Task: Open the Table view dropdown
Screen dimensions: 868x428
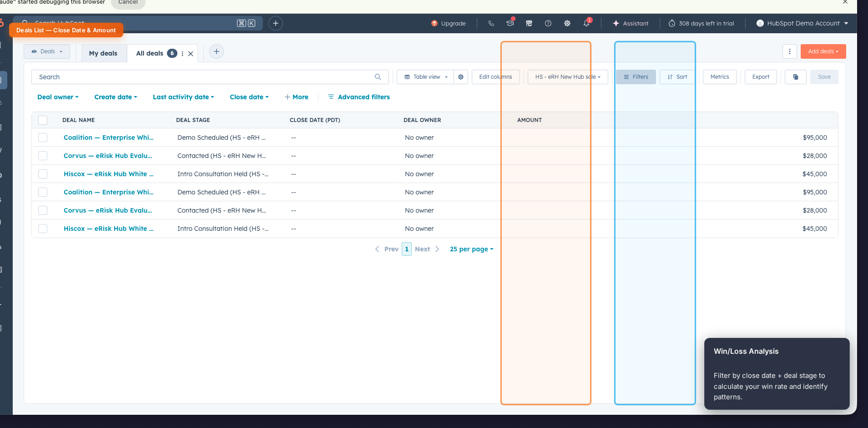Action: (425, 77)
